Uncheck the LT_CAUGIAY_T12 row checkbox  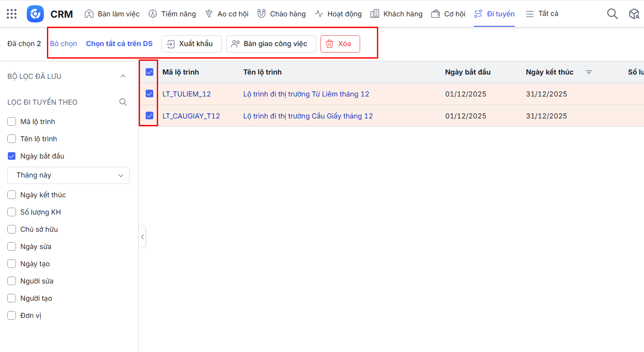click(x=149, y=115)
